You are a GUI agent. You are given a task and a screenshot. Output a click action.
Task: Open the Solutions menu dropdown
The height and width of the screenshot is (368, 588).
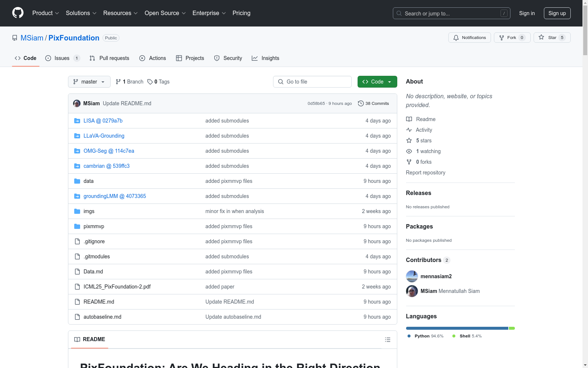(x=81, y=13)
